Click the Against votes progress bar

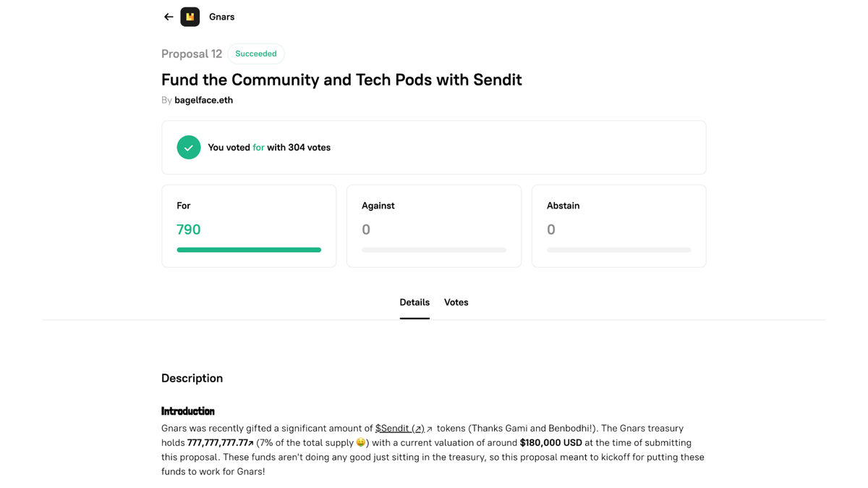[x=434, y=250]
